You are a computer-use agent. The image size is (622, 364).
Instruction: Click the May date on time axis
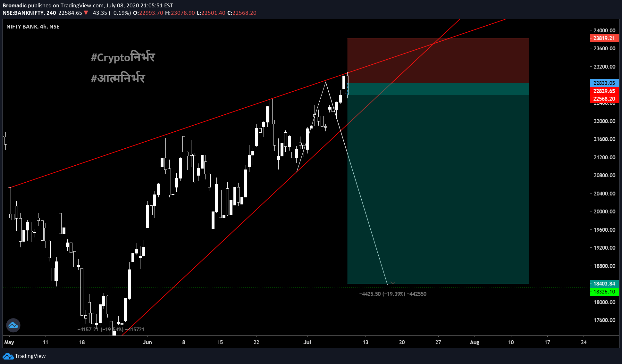pos(9,342)
